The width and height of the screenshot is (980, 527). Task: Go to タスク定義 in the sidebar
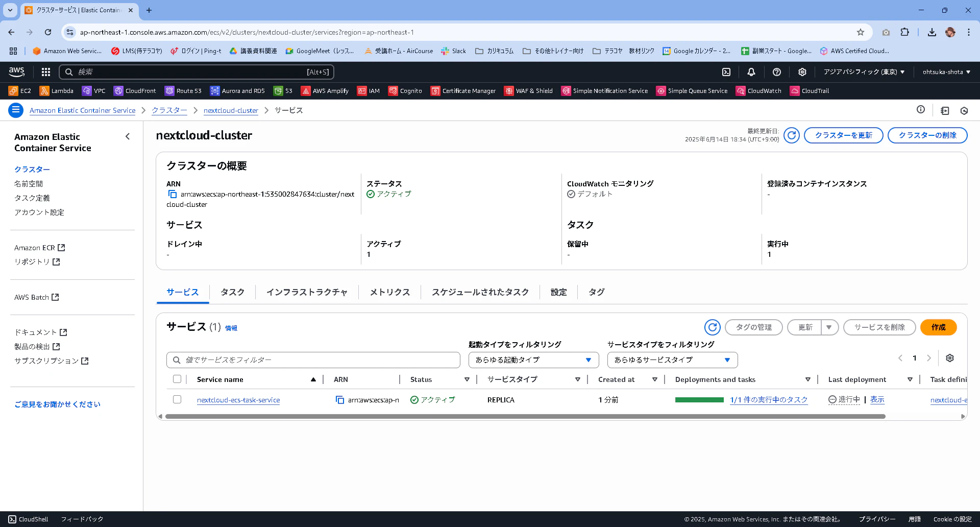pos(32,198)
